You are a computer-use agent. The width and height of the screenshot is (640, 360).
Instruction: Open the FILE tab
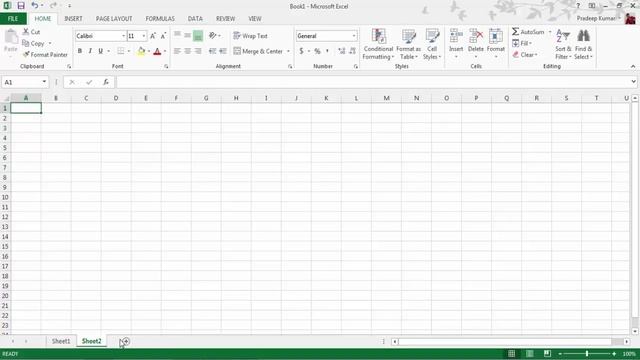(x=13, y=19)
